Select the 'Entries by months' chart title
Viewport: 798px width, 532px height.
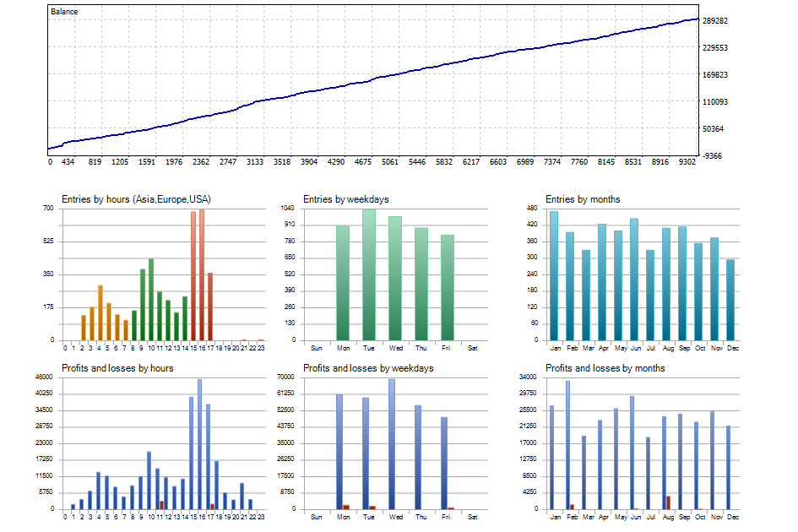coord(583,199)
